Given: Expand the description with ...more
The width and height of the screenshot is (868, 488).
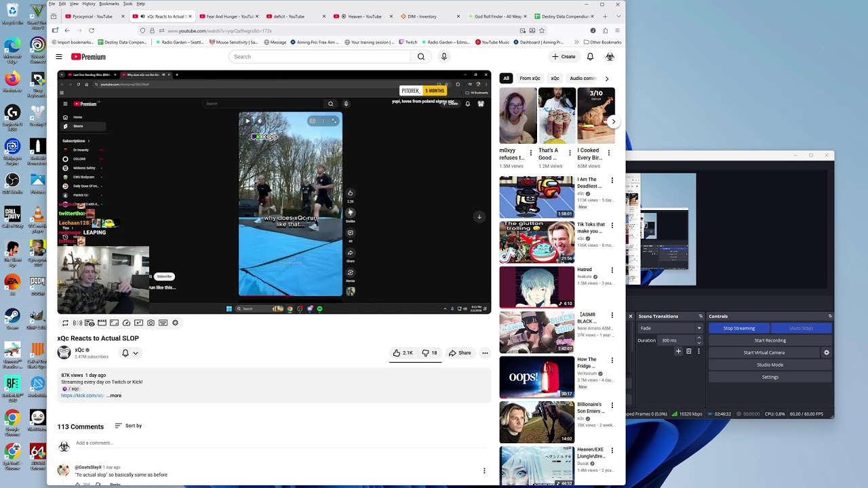Looking at the screenshot, I should (x=114, y=395).
